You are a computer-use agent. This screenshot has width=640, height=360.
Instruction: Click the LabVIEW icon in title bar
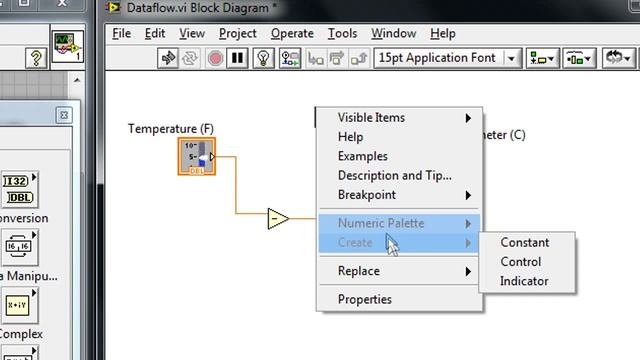113,8
